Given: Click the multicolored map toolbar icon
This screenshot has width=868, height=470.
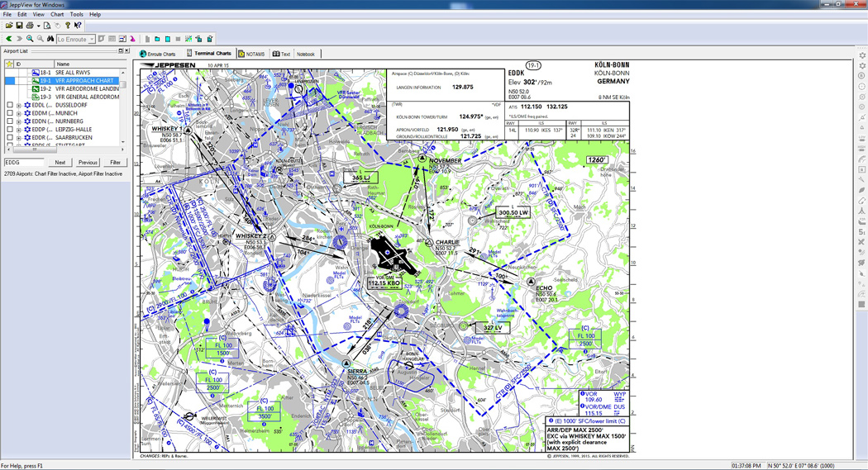Looking at the screenshot, I should [188, 39].
